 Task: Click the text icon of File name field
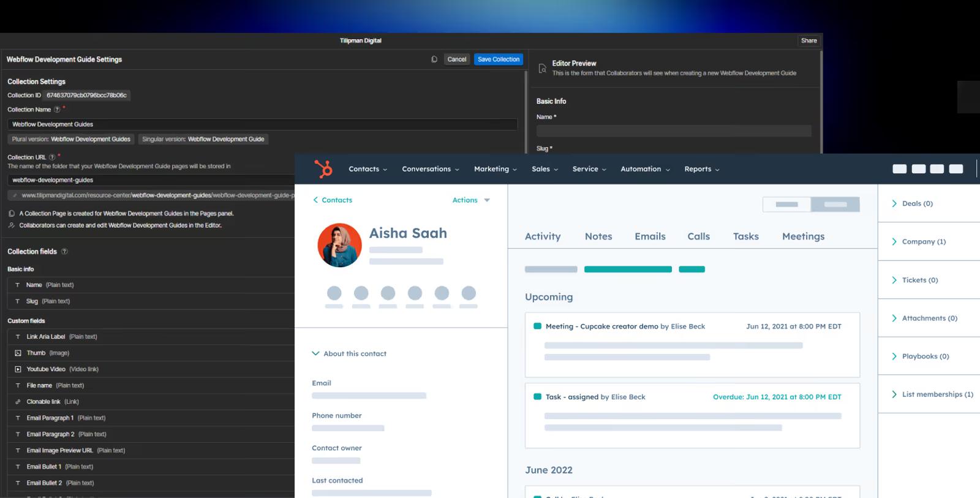(x=18, y=385)
